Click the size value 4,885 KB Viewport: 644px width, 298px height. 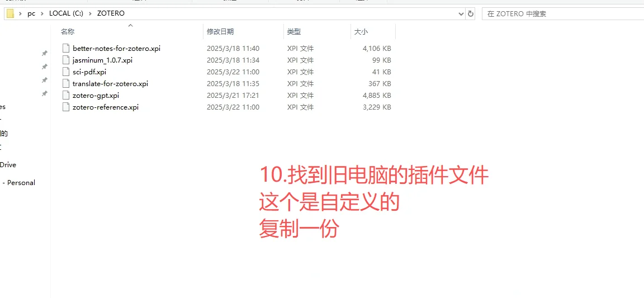(x=377, y=96)
